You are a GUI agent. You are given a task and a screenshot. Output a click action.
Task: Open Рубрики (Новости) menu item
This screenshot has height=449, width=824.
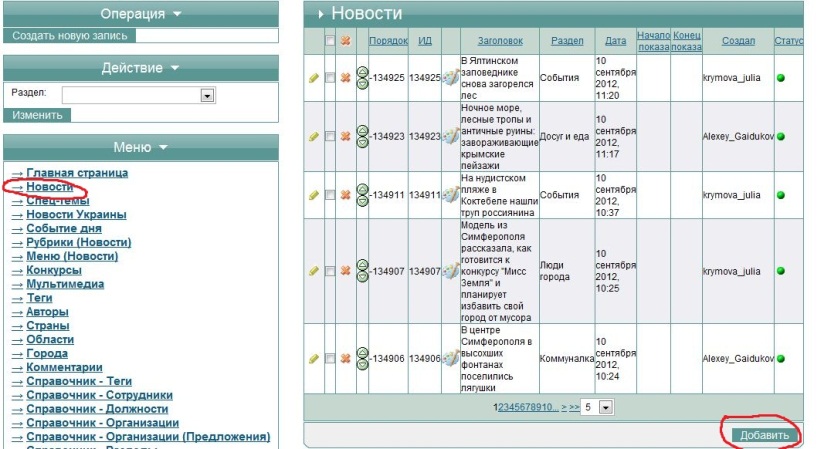click(79, 242)
